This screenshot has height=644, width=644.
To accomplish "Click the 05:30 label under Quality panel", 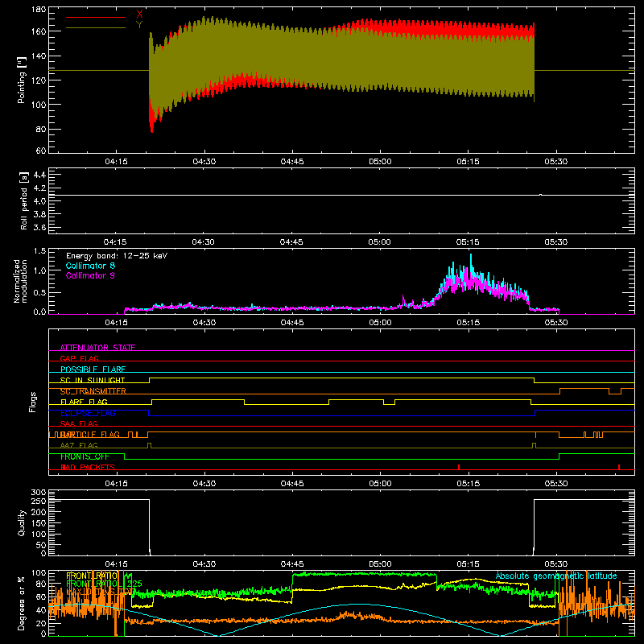I will pos(556,564).
